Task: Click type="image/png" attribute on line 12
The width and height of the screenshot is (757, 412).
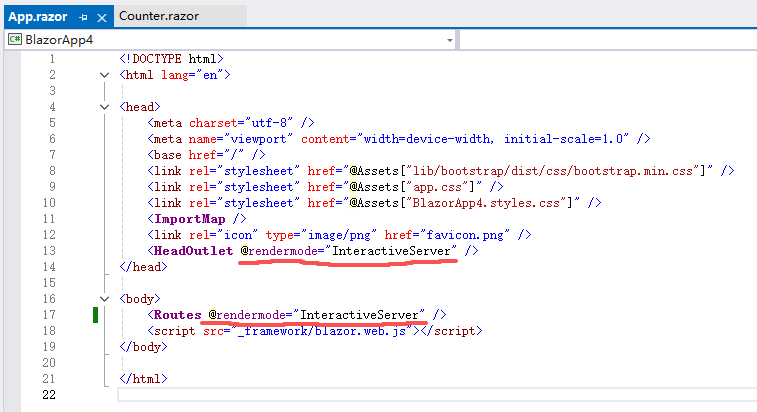Action: point(321,235)
